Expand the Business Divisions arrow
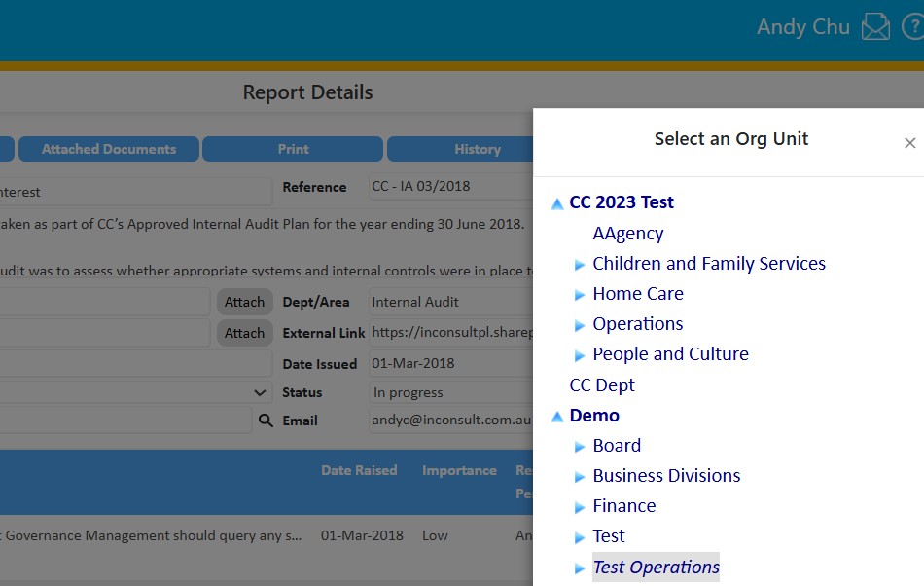 point(580,477)
